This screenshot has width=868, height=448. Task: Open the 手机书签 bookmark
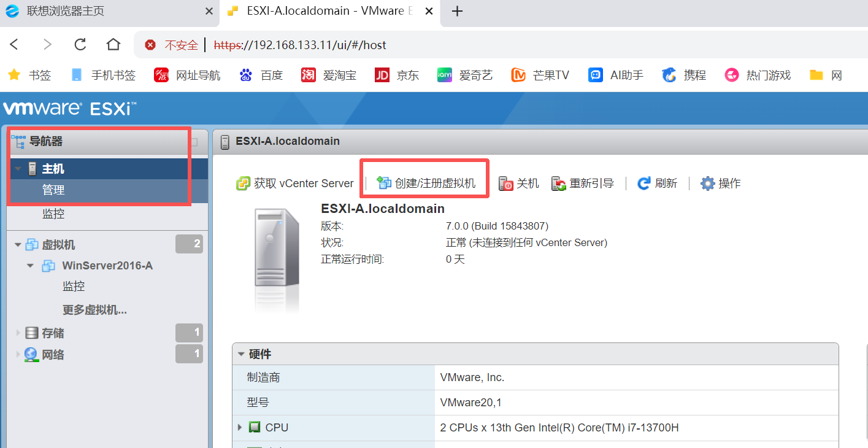[x=103, y=75]
